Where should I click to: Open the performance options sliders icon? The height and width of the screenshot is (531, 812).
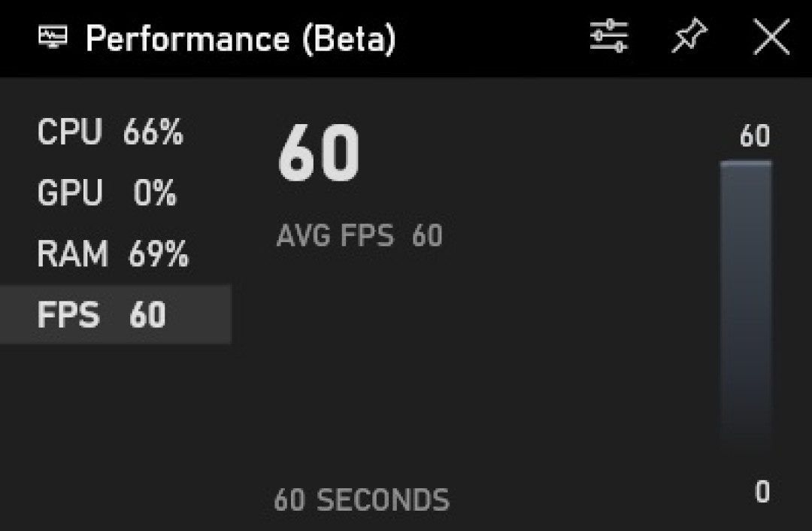point(608,36)
